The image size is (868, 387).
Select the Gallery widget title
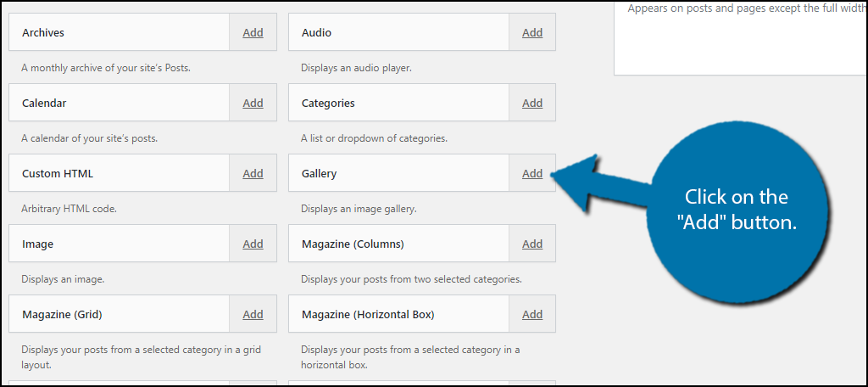tap(320, 173)
